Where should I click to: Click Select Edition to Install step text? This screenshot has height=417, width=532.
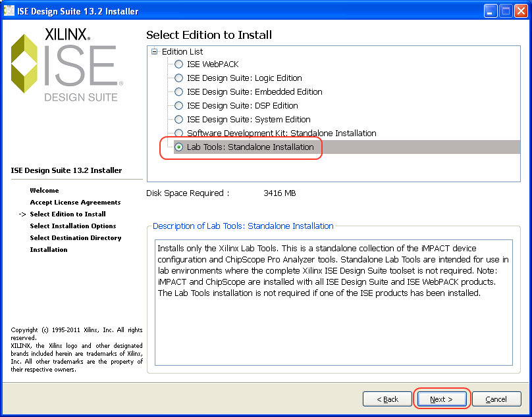pyautogui.click(x=68, y=214)
